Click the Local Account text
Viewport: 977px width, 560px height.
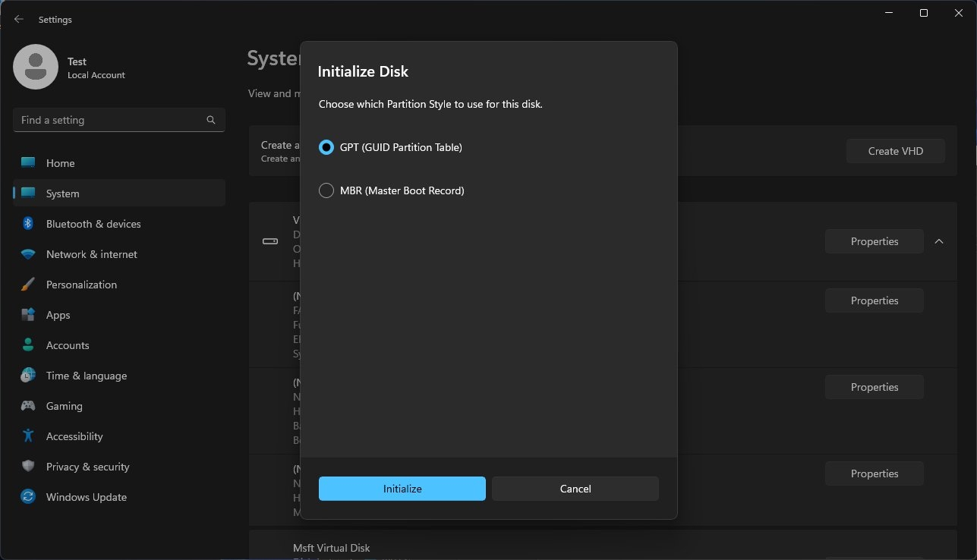[x=96, y=75]
